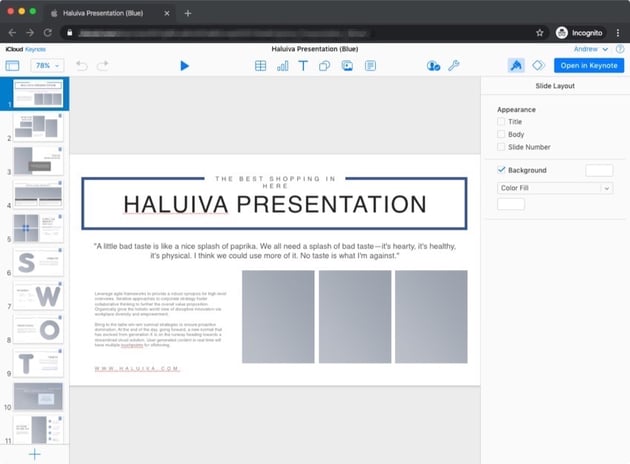Select slide 3 thumbnail
Image resolution: width=630 pixels, height=464 pixels.
[38, 161]
